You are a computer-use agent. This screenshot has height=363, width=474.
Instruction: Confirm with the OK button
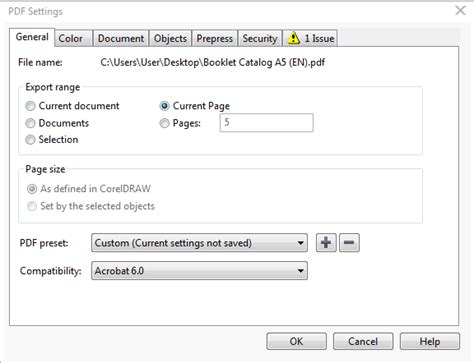pos(296,341)
